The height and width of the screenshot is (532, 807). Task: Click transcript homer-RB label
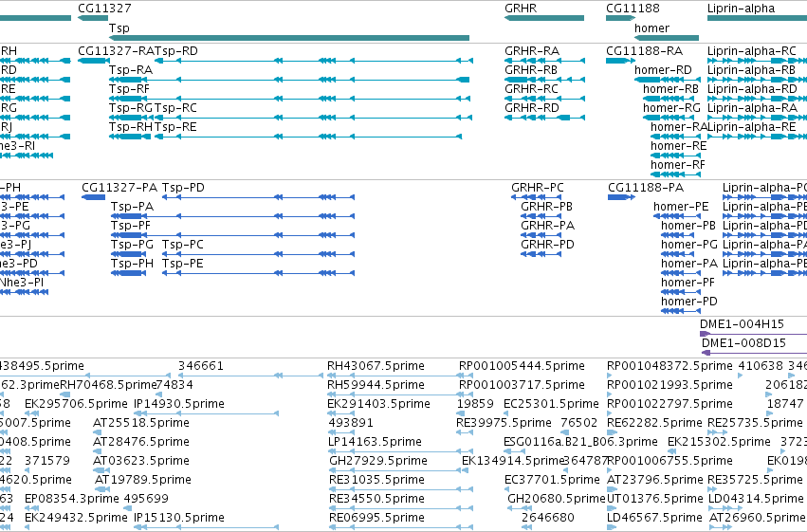click(x=670, y=89)
